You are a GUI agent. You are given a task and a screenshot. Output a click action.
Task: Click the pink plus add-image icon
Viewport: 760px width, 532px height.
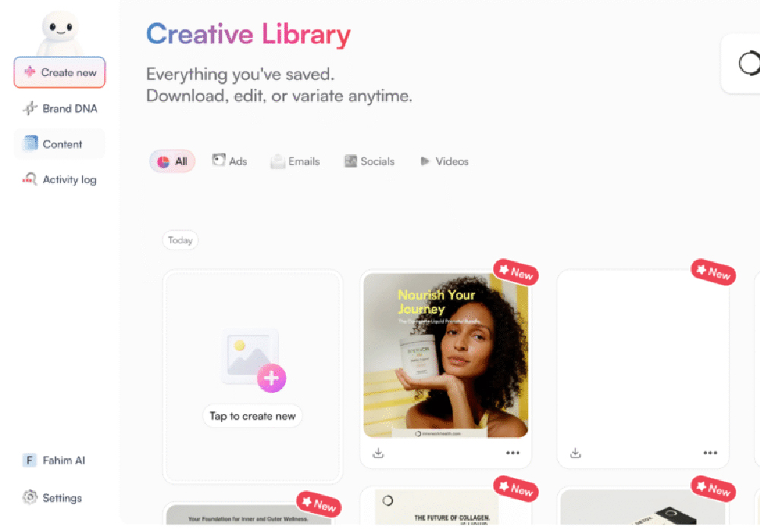tap(271, 378)
